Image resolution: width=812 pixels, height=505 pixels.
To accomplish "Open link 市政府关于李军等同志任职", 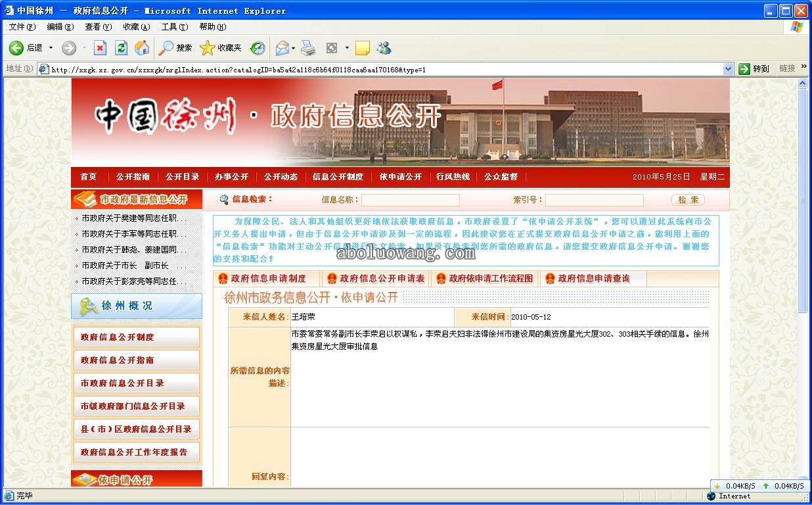I will click(134, 233).
